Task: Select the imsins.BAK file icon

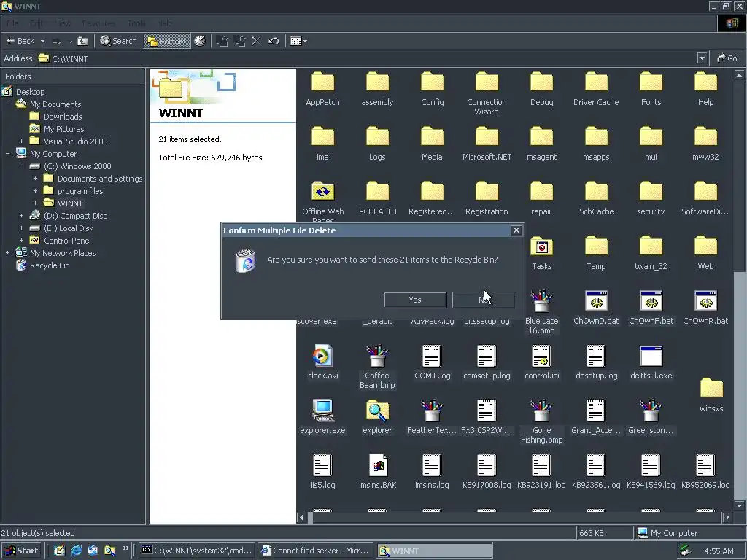Action: (x=378, y=465)
